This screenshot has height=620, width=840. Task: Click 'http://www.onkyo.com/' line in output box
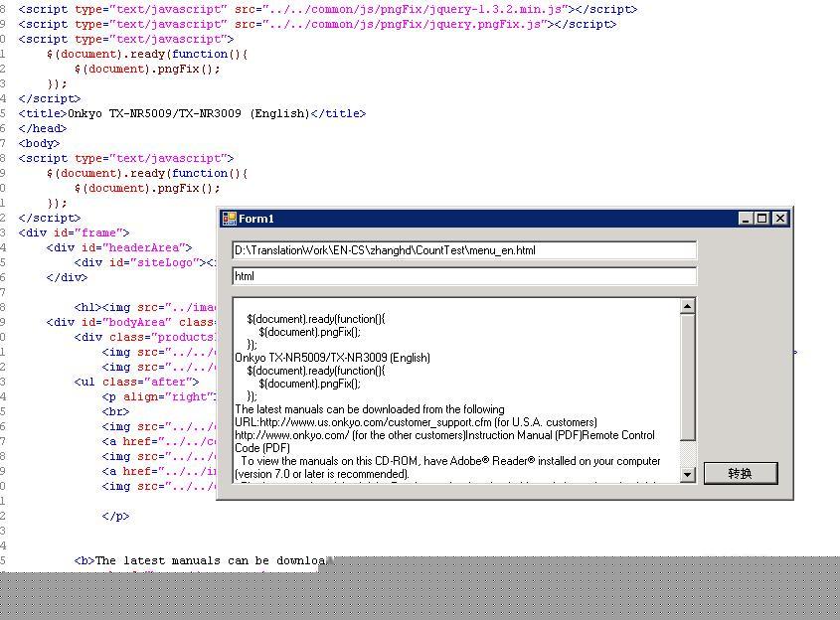point(444,435)
